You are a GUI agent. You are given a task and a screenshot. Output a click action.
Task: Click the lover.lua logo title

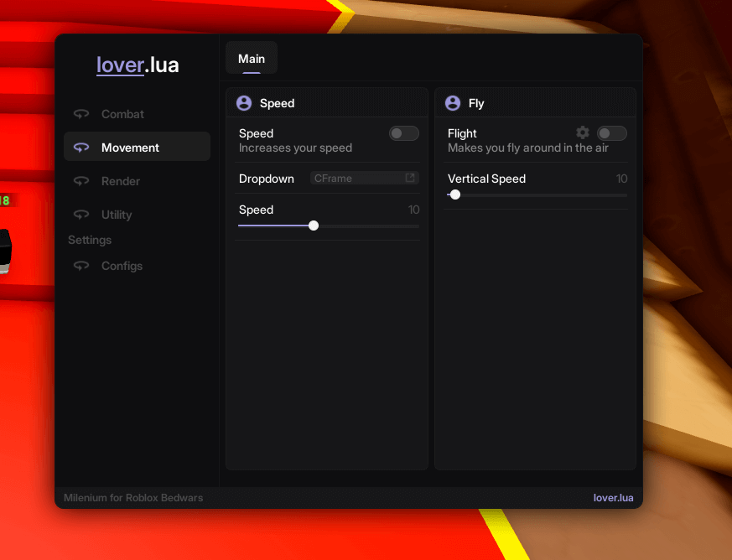pyautogui.click(x=138, y=65)
